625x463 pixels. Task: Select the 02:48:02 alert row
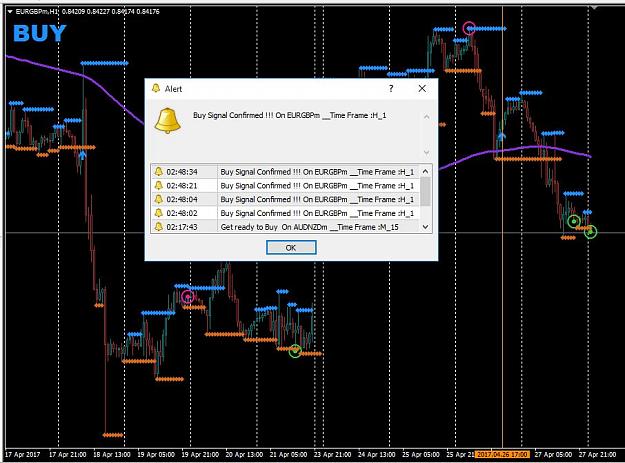click(285, 213)
